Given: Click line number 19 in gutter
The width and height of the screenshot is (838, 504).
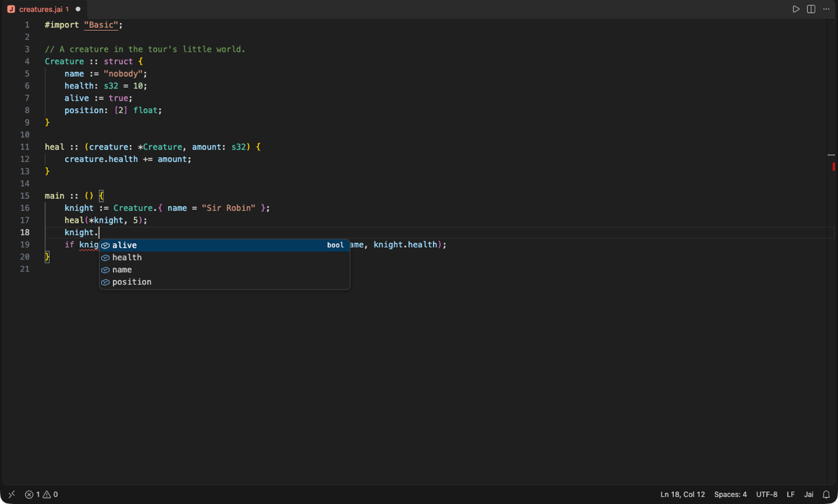Looking at the screenshot, I should coord(25,244).
